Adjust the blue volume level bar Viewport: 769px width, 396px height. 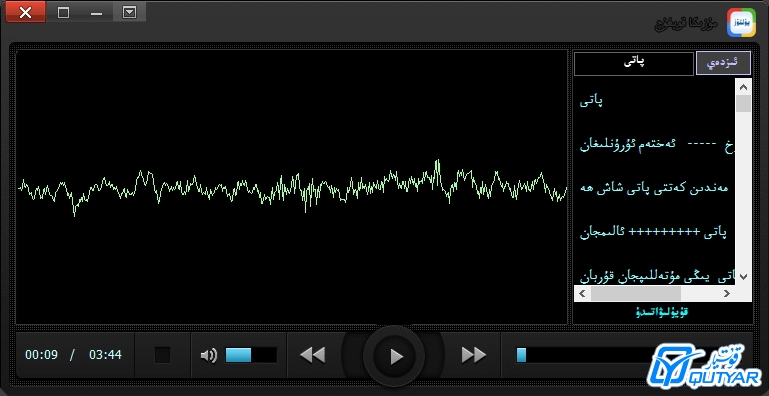pyautogui.click(x=251, y=355)
